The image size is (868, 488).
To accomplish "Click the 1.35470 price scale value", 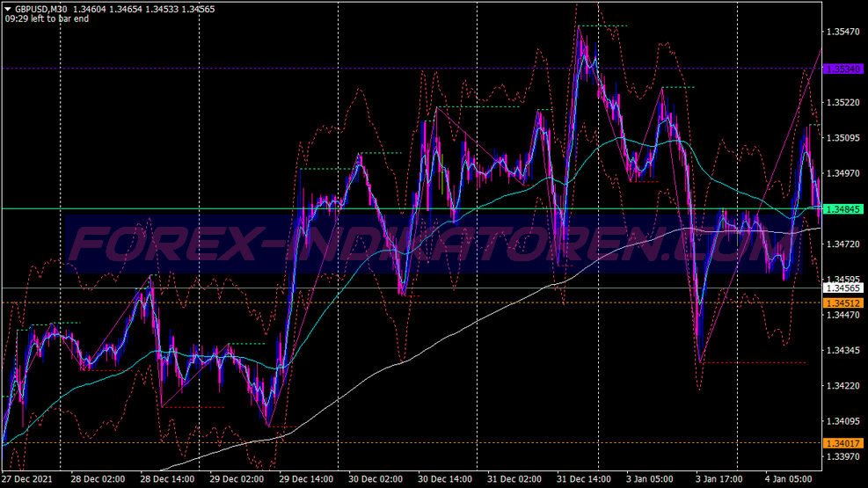I will [x=843, y=32].
